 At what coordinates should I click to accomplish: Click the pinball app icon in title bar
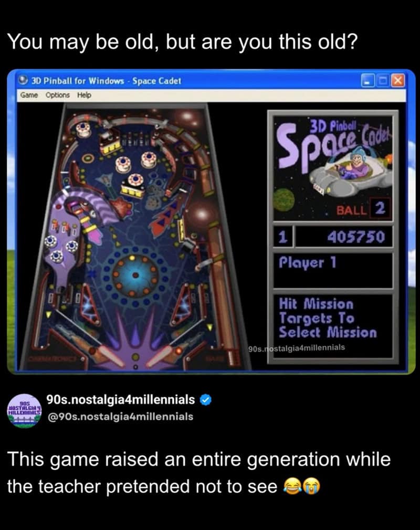pyautogui.click(x=23, y=81)
